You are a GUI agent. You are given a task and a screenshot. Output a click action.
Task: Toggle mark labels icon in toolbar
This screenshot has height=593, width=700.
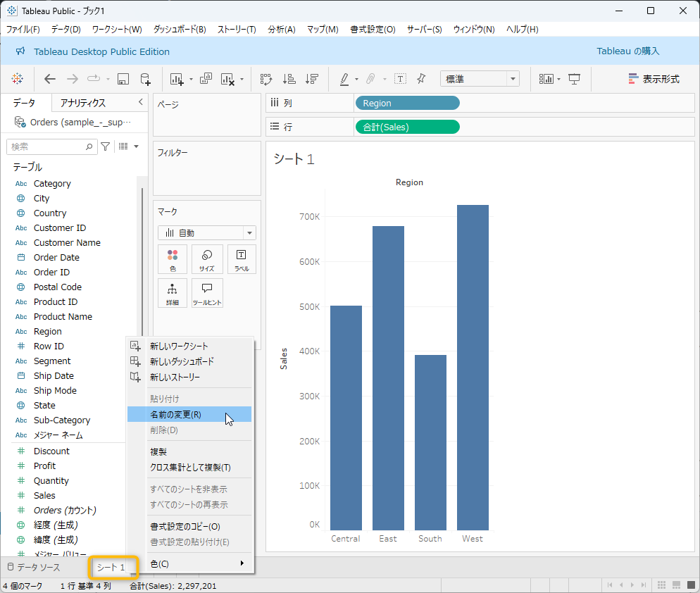(x=400, y=79)
